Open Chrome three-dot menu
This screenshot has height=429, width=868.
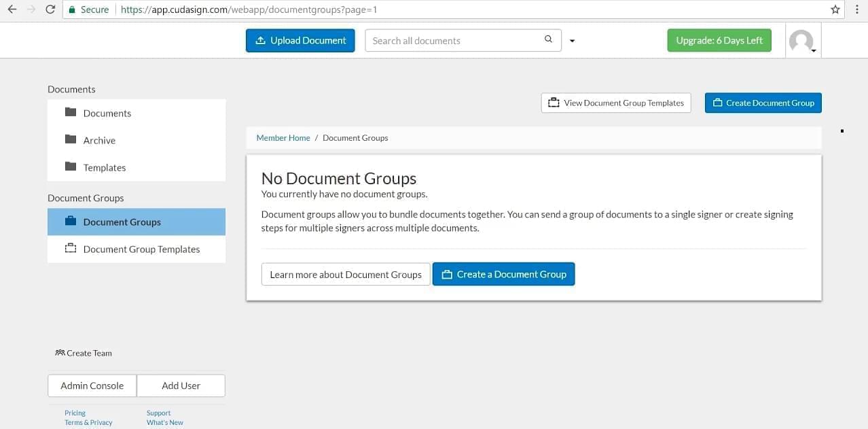[857, 10]
